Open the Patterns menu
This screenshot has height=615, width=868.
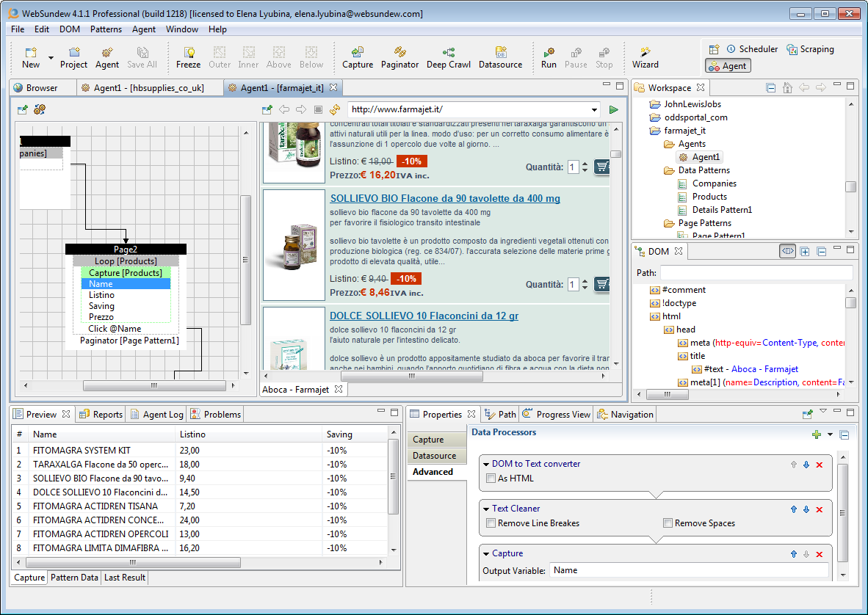click(x=106, y=29)
